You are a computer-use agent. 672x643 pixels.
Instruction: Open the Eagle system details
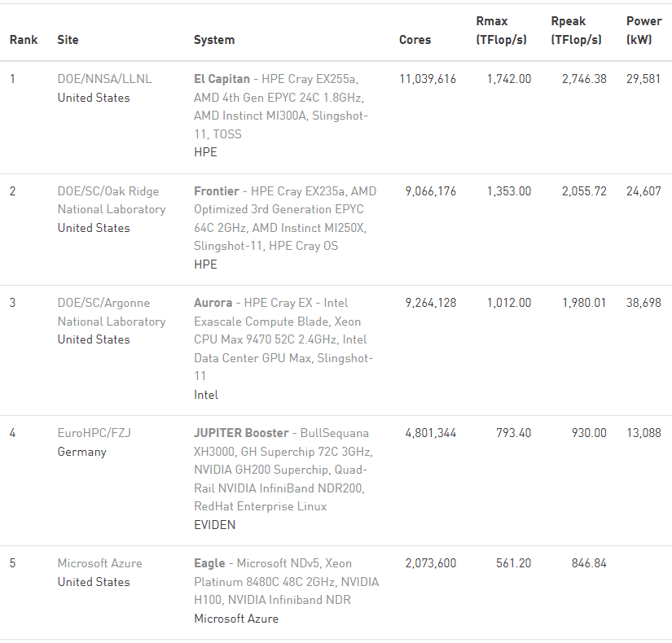[209, 563]
